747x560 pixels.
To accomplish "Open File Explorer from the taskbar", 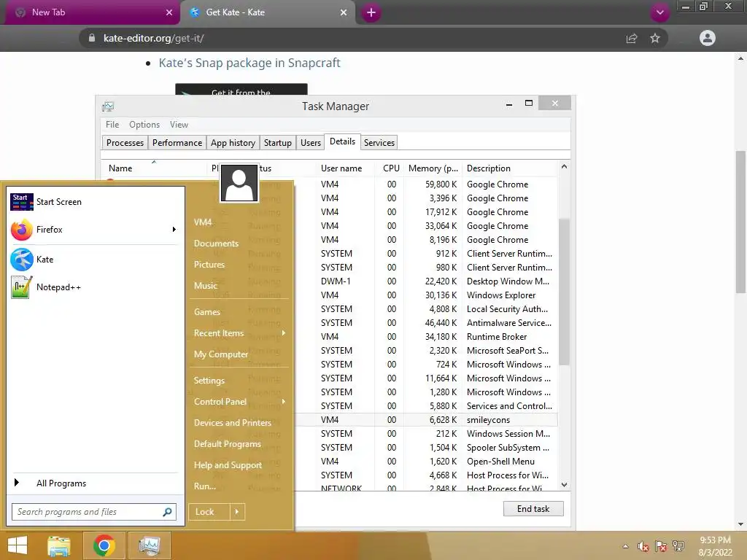I will coord(59,545).
